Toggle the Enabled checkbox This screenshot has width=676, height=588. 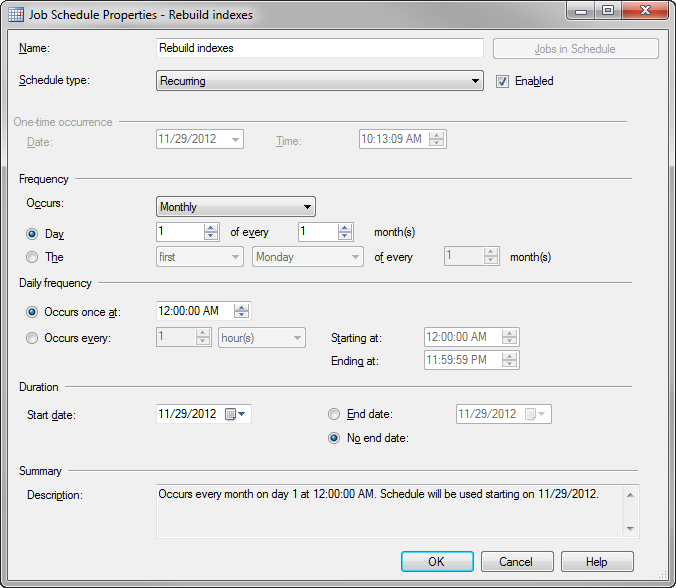pos(502,81)
